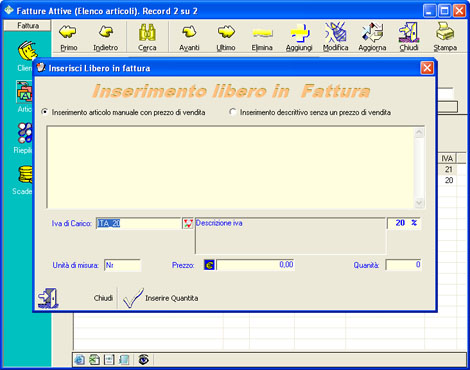Image resolution: width=470 pixels, height=370 pixels.
Task: Open Scadenze coins icon in sidebar
Action: (x=25, y=174)
